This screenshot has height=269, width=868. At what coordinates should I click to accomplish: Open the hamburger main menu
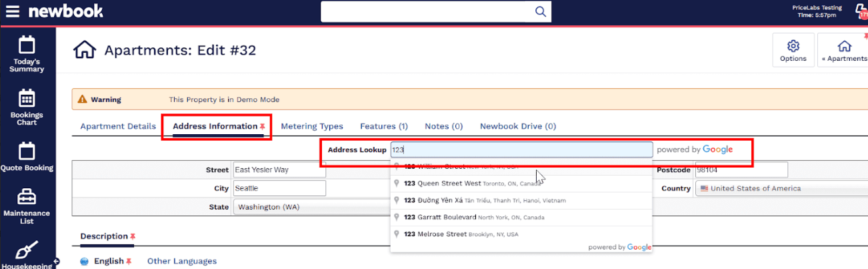pos(13,11)
